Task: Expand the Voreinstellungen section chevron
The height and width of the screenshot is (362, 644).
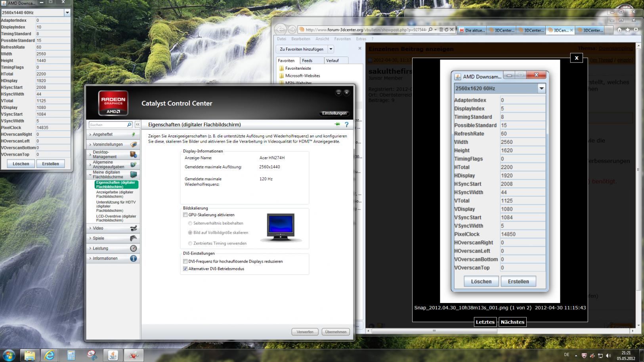Action: (x=90, y=145)
